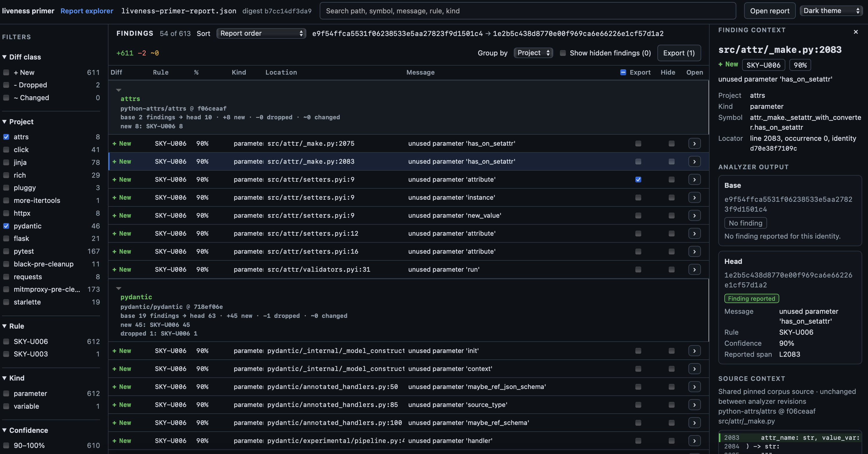Enable Show hidden findings
The width and height of the screenshot is (868, 454).
[x=563, y=53]
